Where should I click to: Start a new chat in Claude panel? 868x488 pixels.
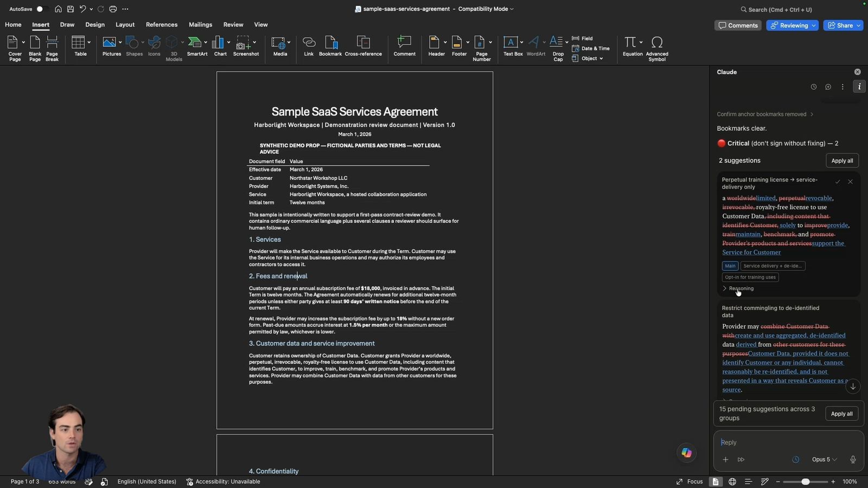click(x=828, y=87)
